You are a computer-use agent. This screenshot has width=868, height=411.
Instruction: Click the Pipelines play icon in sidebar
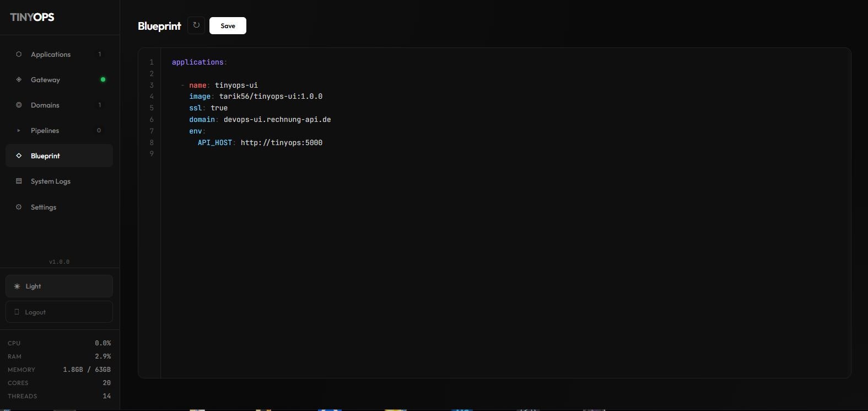pos(19,131)
